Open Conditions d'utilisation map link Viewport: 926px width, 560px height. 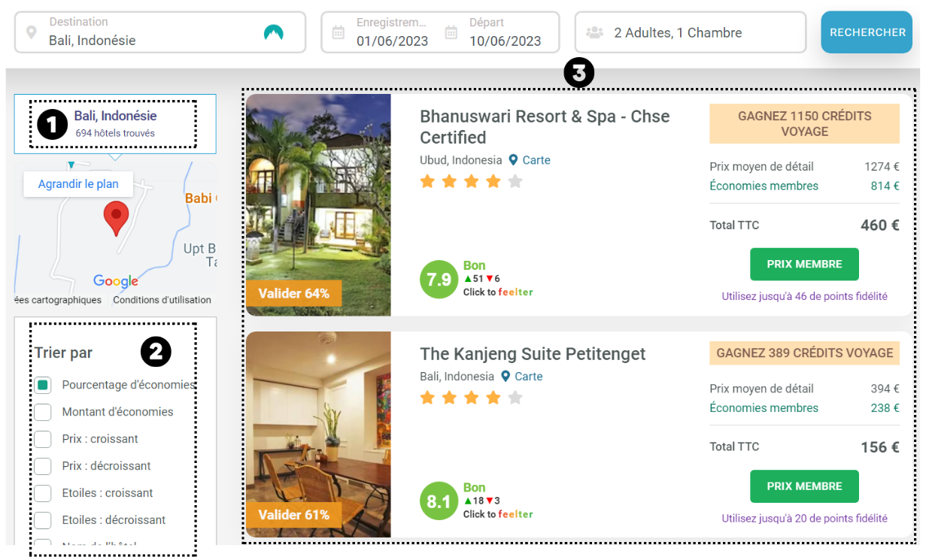[162, 300]
